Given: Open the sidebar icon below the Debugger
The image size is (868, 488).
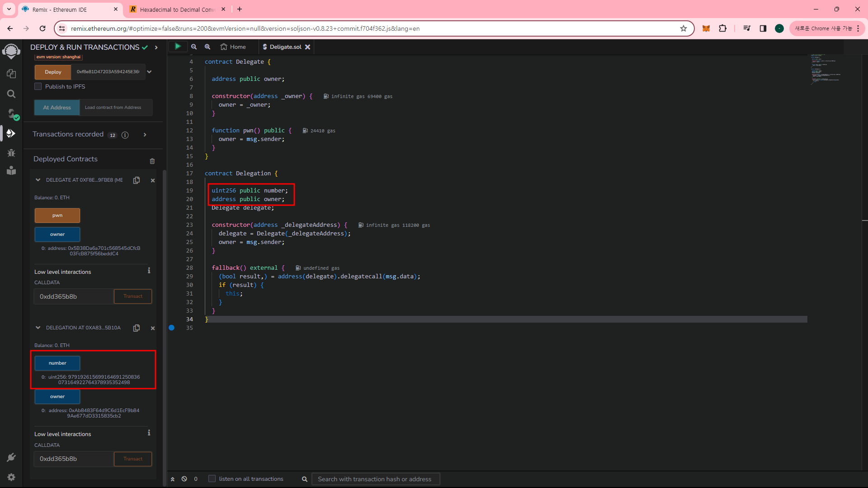Looking at the screenshot, I should click(x=11, y=170).
